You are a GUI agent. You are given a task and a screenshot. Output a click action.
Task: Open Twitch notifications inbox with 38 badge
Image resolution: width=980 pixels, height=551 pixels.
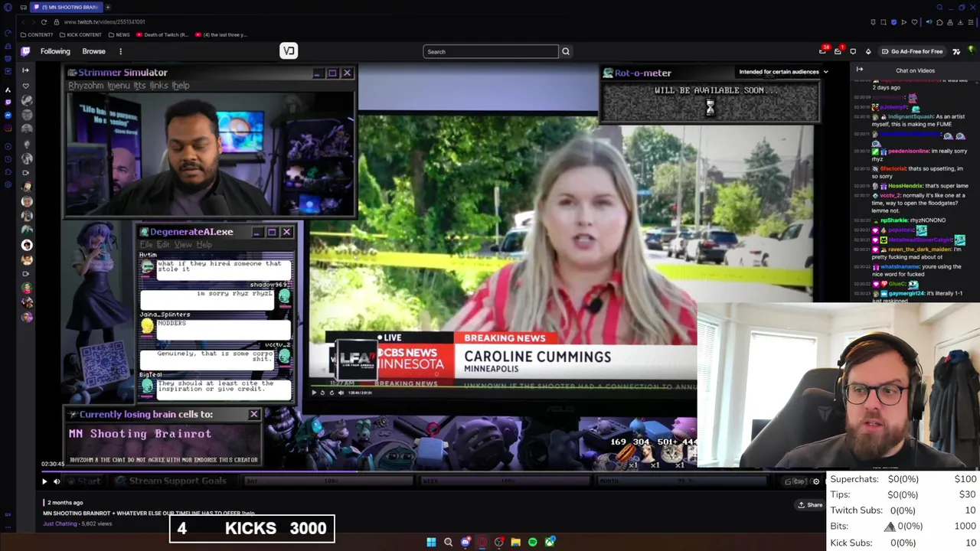[x=823, y=51]
